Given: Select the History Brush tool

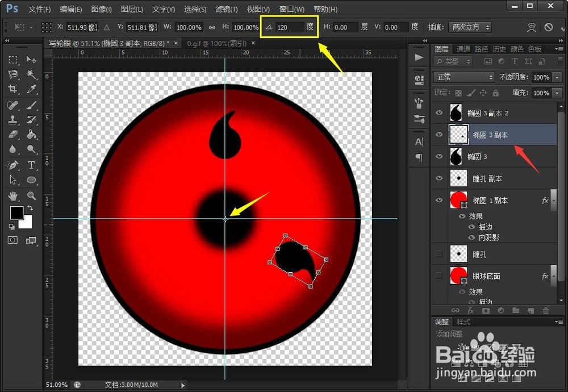Looking at the screenshot, I should pos(31,119).
